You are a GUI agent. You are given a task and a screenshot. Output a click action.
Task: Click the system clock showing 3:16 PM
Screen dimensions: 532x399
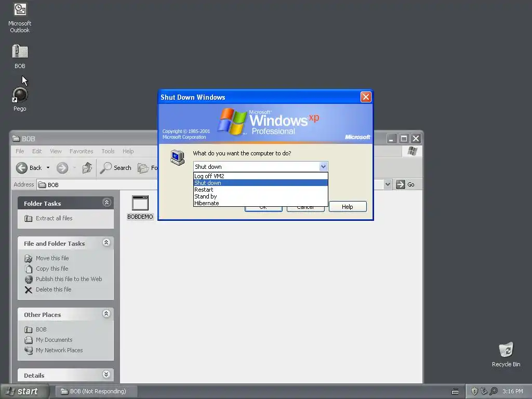click(x=513, y=391)
